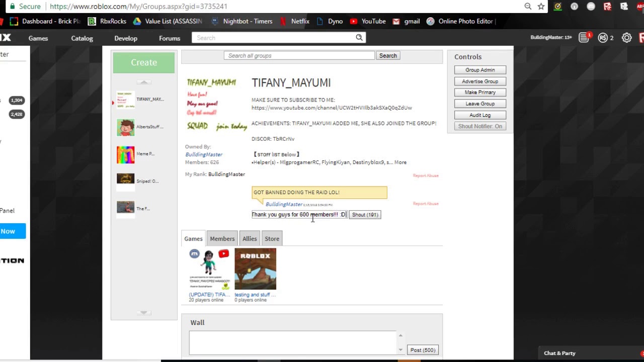Click the Search button for groups
Screen dimensions: 644x362
(x=388, y=56)
